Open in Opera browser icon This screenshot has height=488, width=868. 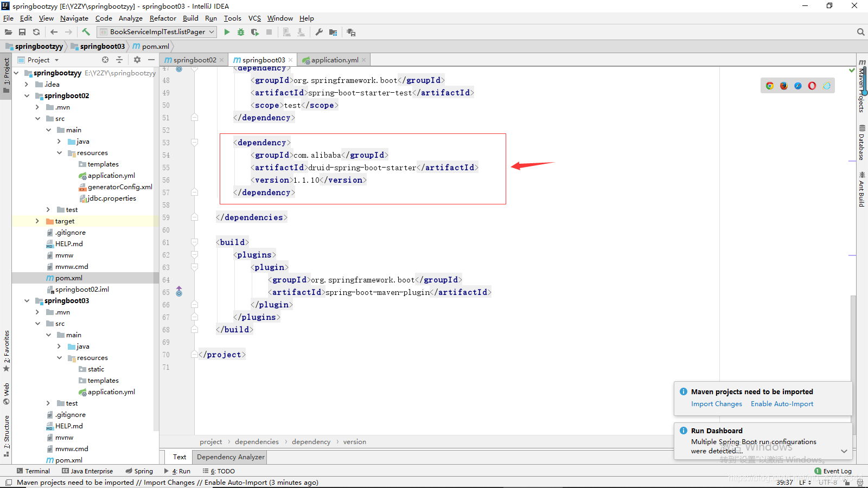(812, 86)
